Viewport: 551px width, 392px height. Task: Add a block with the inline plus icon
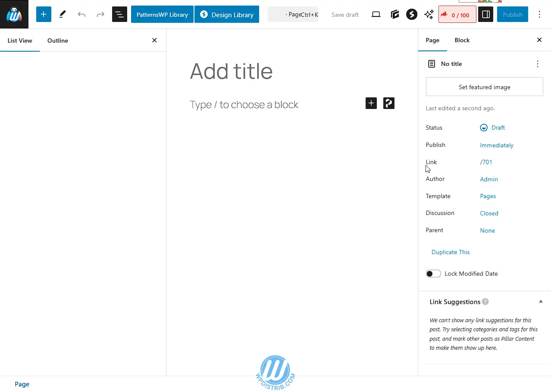[371, 103]
